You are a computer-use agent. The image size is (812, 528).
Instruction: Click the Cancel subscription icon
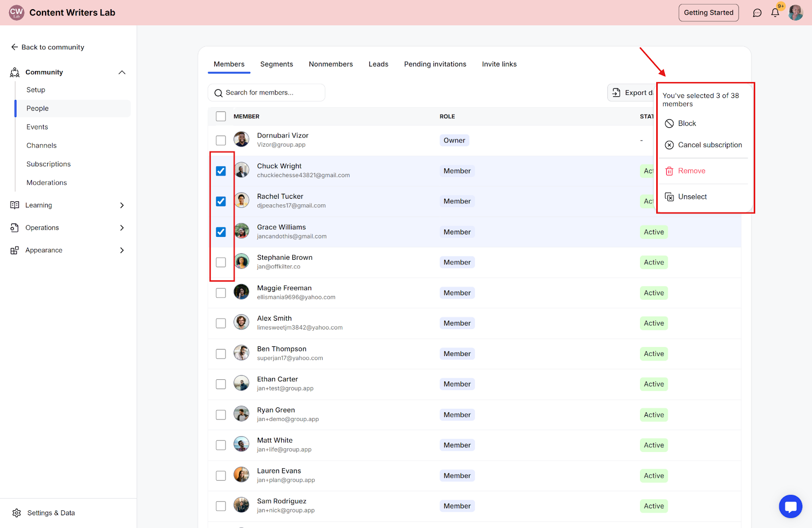[x=669, y=145]
